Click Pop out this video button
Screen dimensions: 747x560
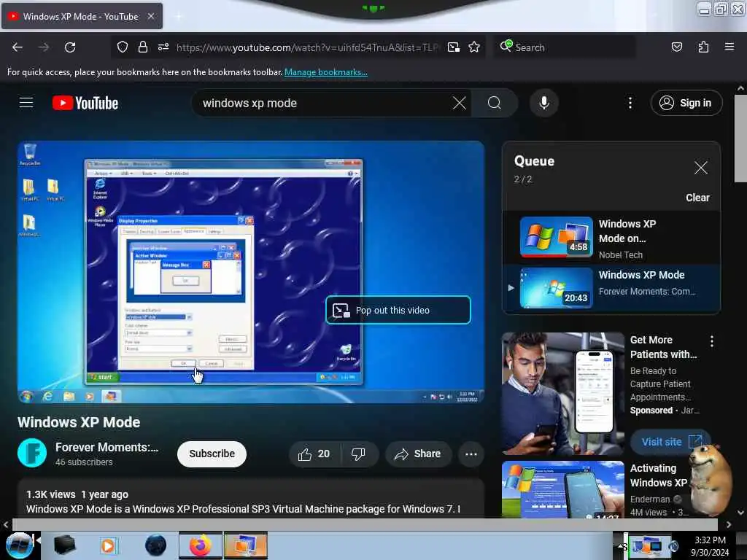coord(398,310)
